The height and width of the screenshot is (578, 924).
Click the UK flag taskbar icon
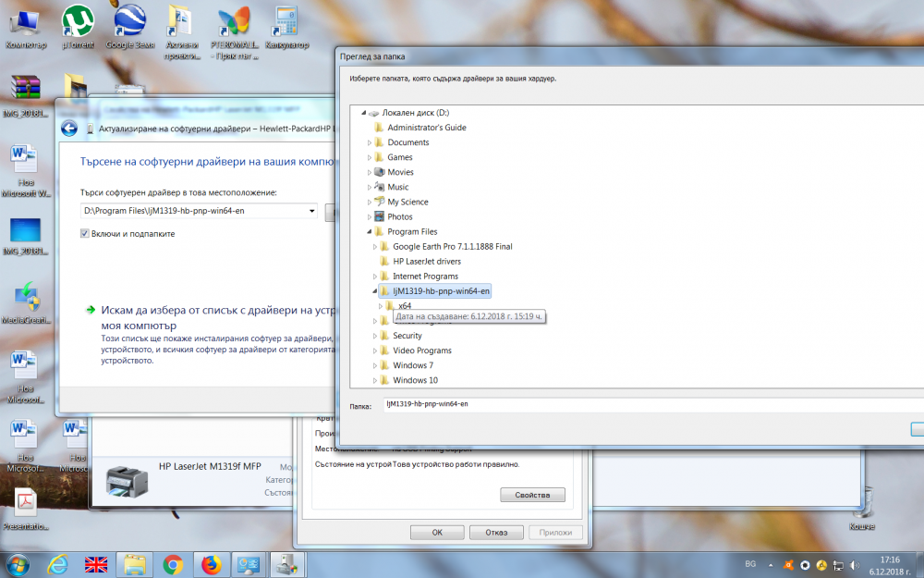pyautogui.click(x=96, y=565)
